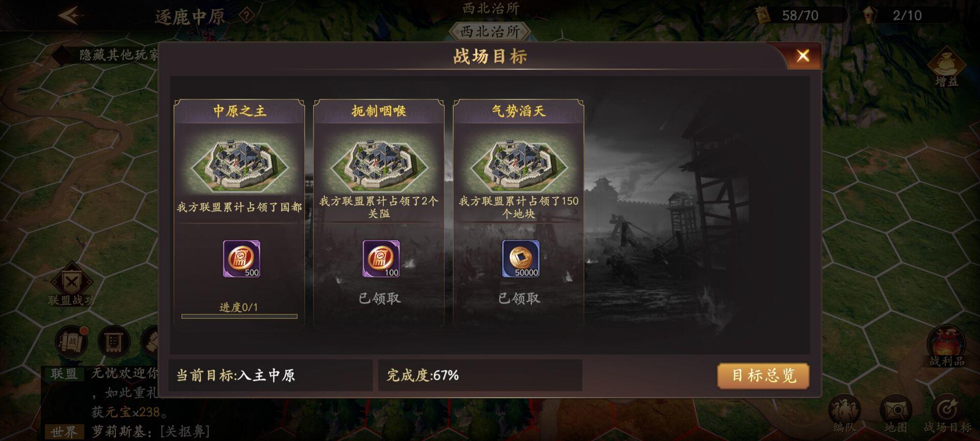Select the 50000 coin reward icon

[521, 259]
